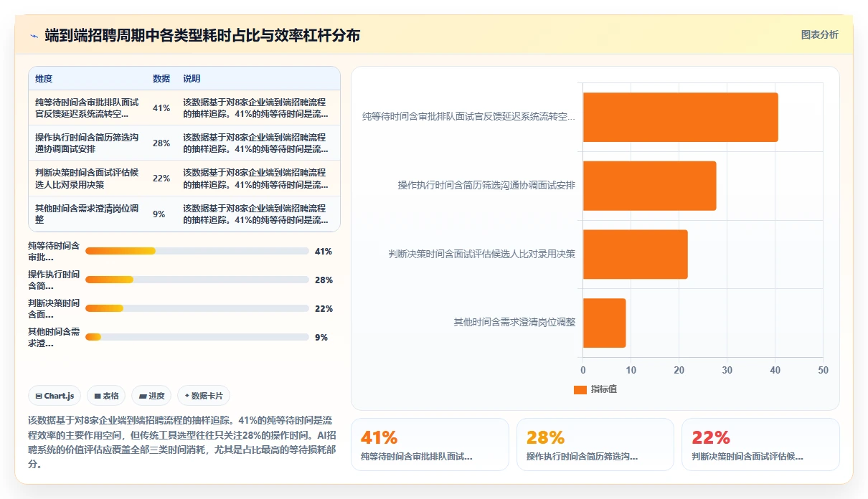Image resolution: width=868 pixels, height=499 pixels.
Task: Click progress label 其他时间含需求澄…
Action: pos(54,337)
